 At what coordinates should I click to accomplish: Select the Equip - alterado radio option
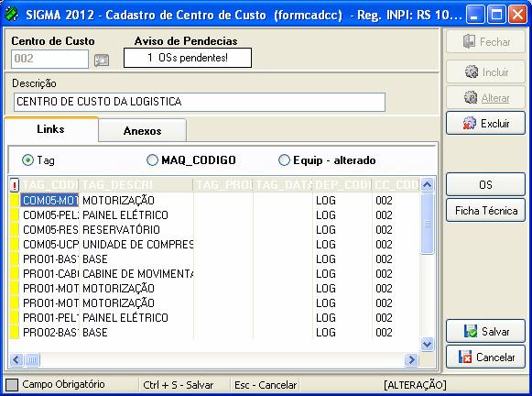(284, 160)
